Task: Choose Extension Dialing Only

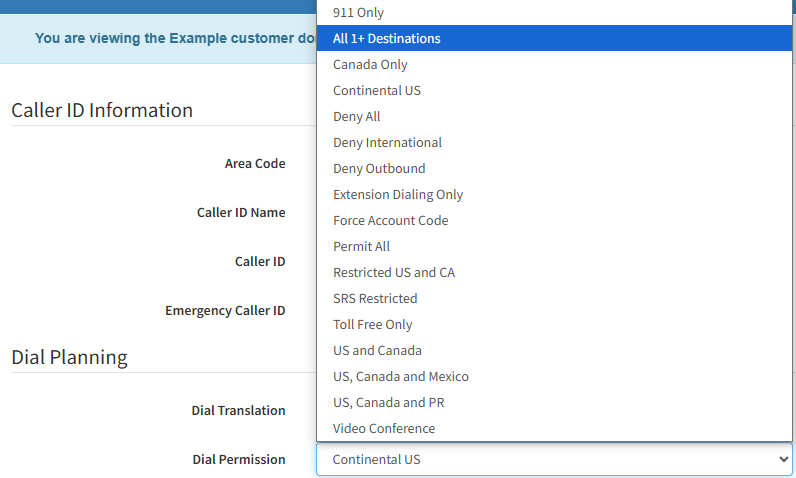Action: click(x=554, y=194)
